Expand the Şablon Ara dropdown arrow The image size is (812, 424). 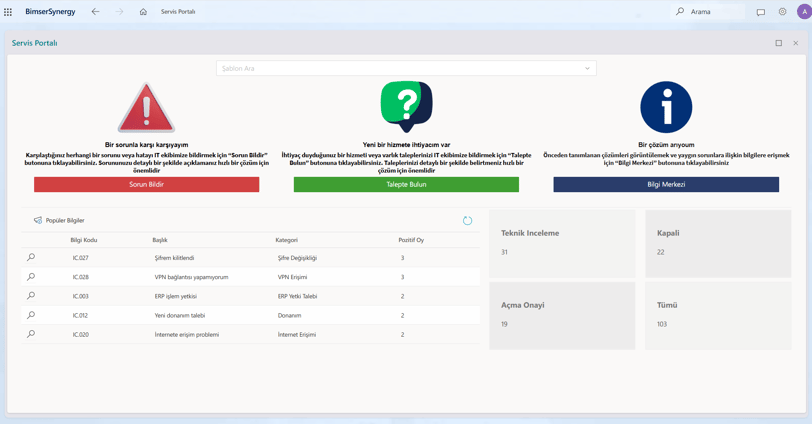coord(587,68)
